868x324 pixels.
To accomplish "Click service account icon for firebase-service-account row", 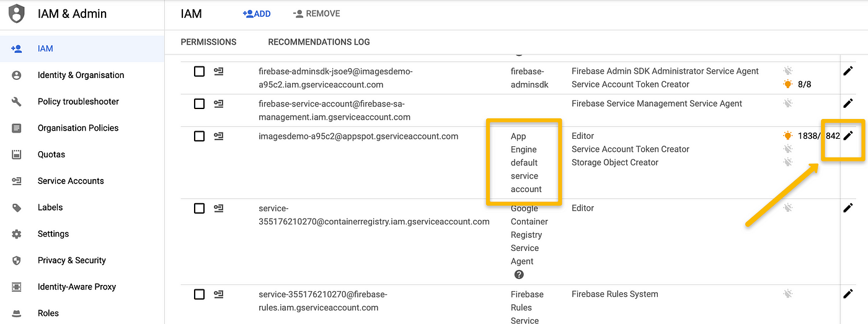I will [219, 104].
